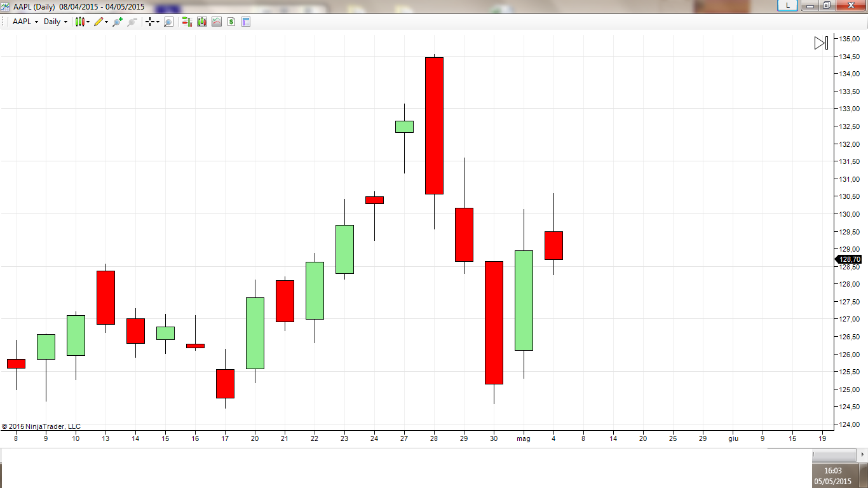Select the green candle above date 23
868x488 pixels.
[x=344, y=249]
